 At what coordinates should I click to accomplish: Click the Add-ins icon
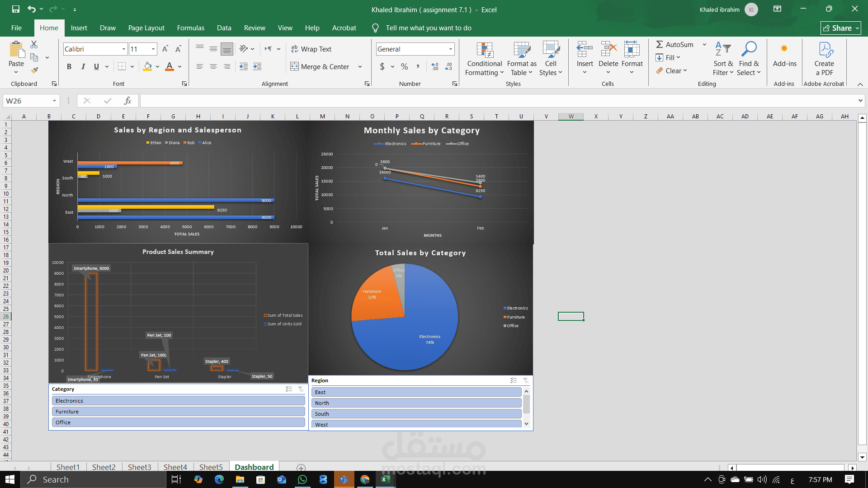[x=784, y=48]
